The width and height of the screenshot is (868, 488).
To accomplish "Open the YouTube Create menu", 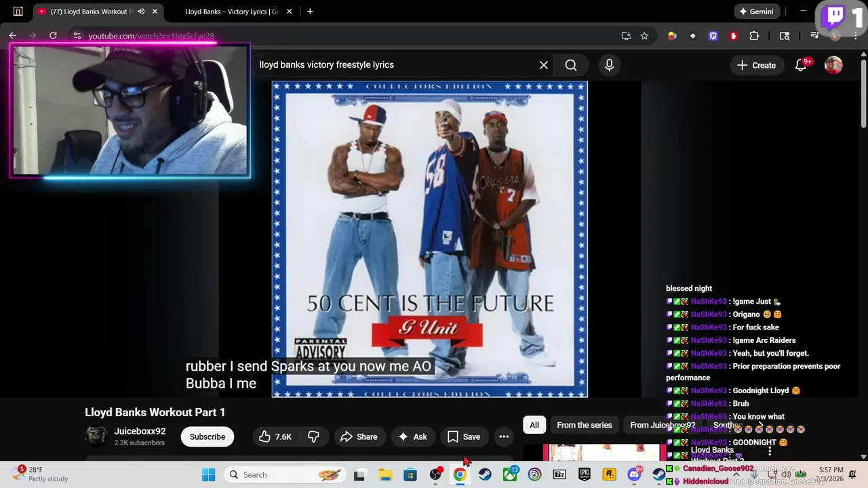I will pos(756,65).
